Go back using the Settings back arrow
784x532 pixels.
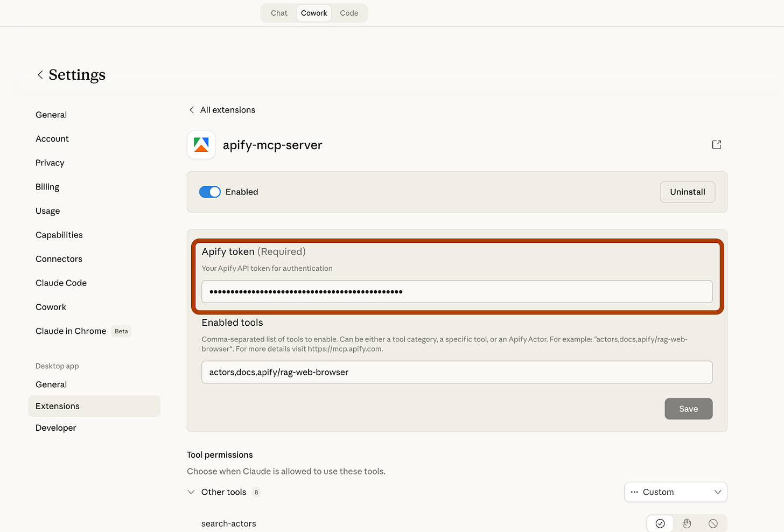point(40,75)
